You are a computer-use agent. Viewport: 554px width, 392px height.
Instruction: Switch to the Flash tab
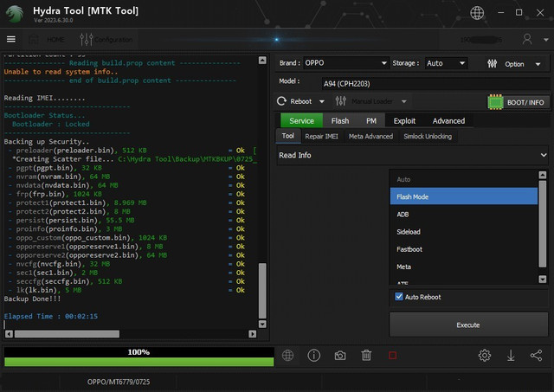point(340,121)
